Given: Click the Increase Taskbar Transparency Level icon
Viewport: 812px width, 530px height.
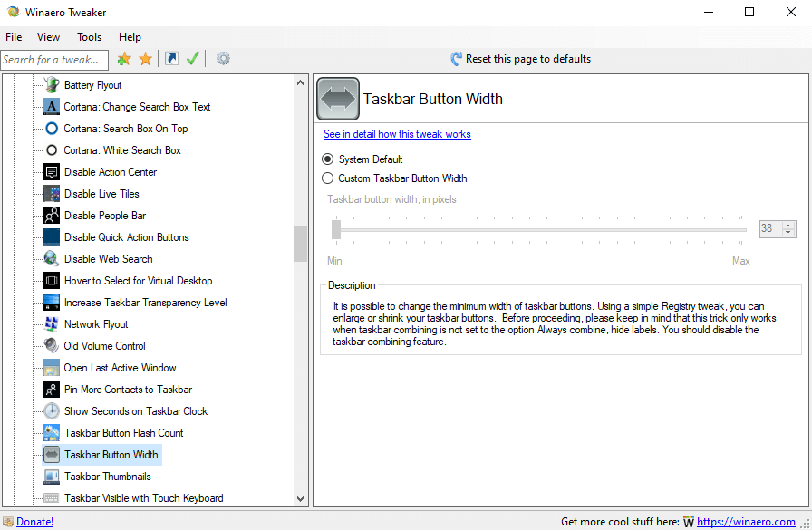Looking at the screenshot, I should point(52,303).
